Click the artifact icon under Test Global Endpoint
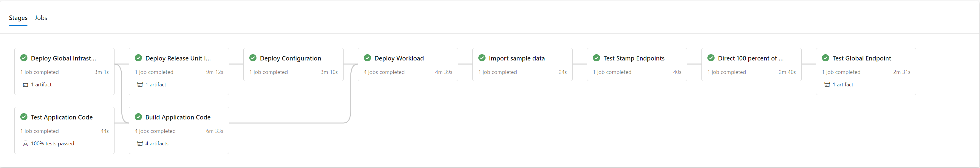This screenshot has width=980, height=168. point(827,84)
